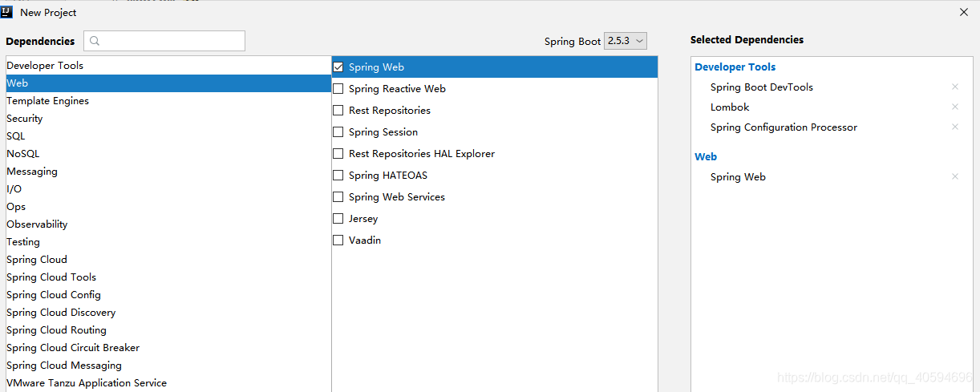
Task: Remove Spring Boot DevTools from selected dependencies
Action: (955, 87)
